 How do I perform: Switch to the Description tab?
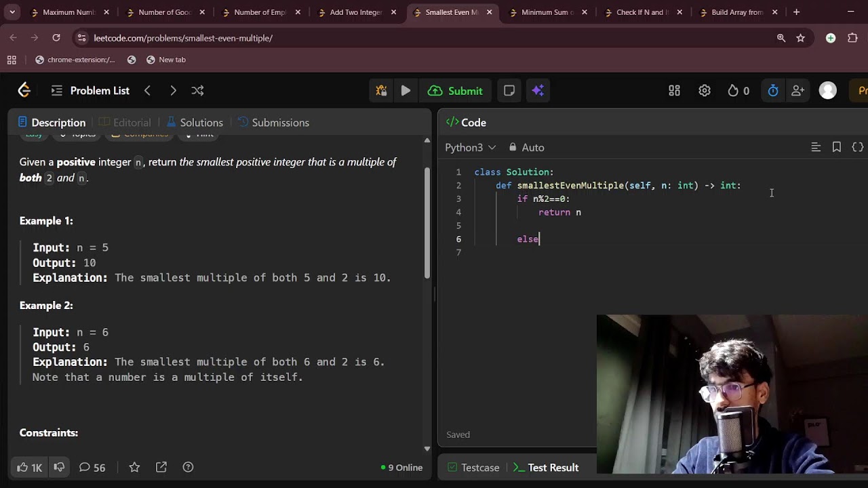click(x=52, y=123)
